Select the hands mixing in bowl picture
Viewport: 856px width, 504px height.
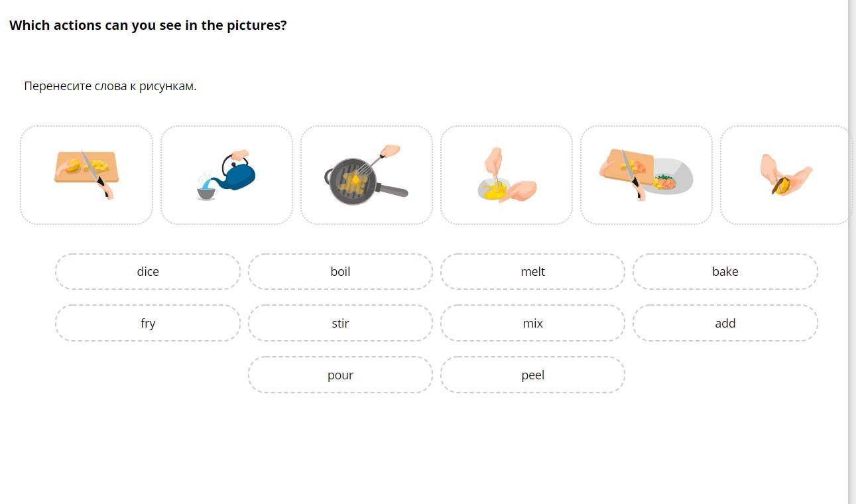pyautogui.click(x=507, y=175)
